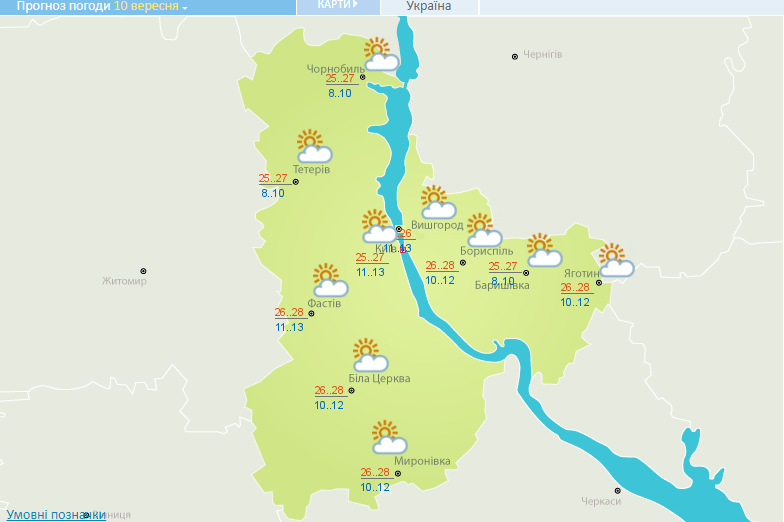Viewport: 784px width, 522px height.
Task: Click the Тетерів city name label
Action: pyautogui.click(x=311, y=169)
